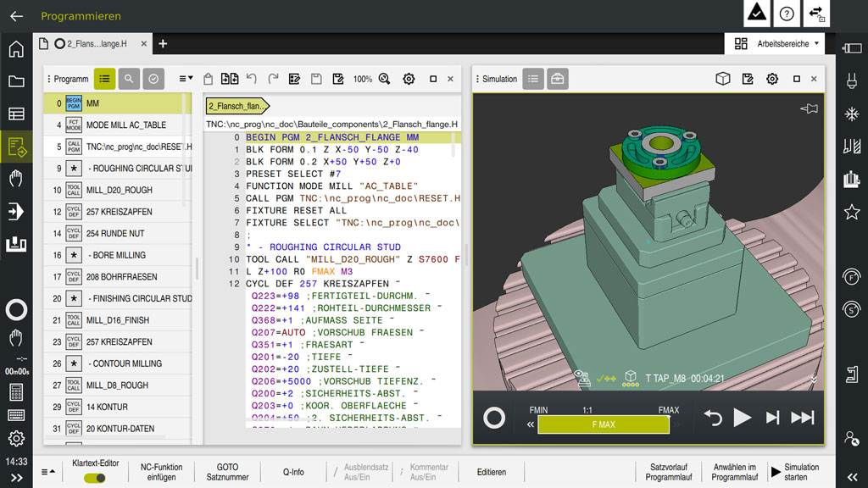Expand the bottom-left function bar menu
Viewport: 868px width, 488px height.
pos(48,472)
